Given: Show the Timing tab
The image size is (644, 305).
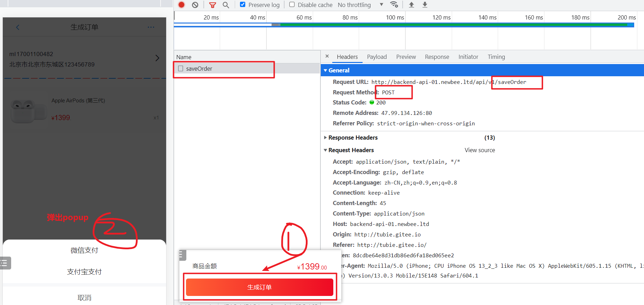Looking at the screenshot, I should click(496, 57).
